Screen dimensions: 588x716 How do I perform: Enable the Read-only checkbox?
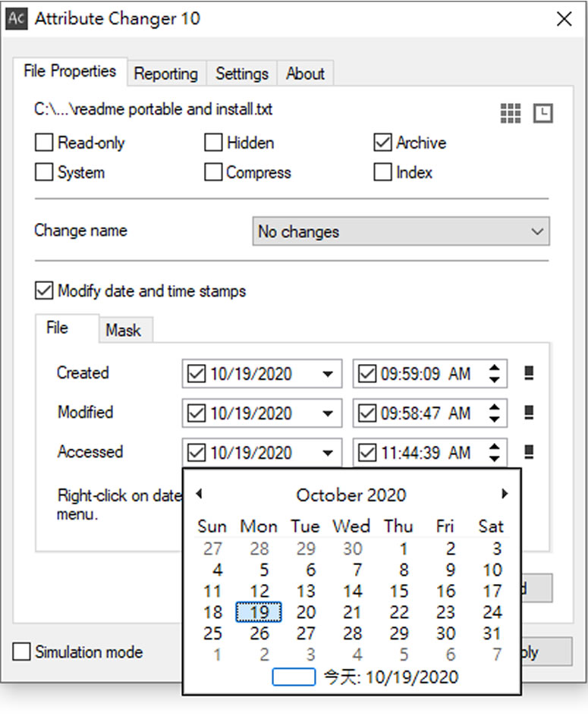(45, 143)
